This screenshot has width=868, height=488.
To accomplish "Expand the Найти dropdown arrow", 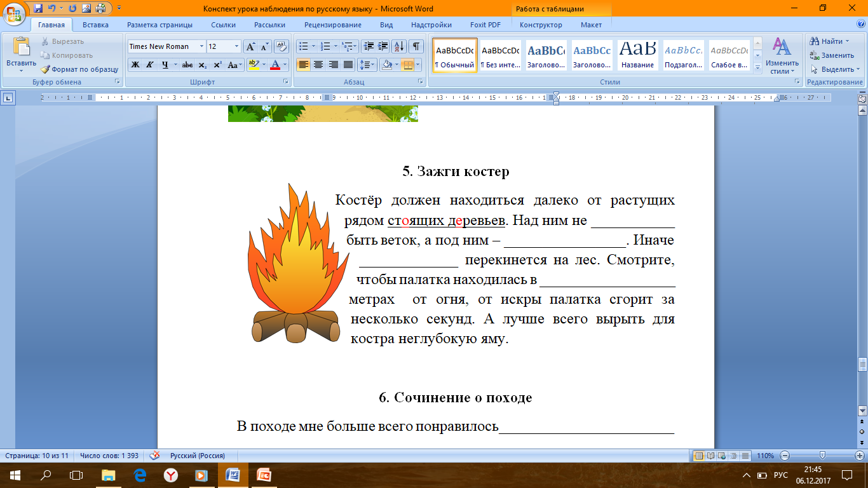I will [848, 41].
